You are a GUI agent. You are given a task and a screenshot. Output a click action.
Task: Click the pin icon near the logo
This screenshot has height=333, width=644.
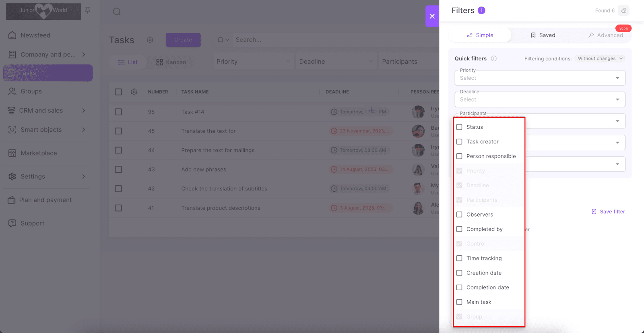point(88,10)
